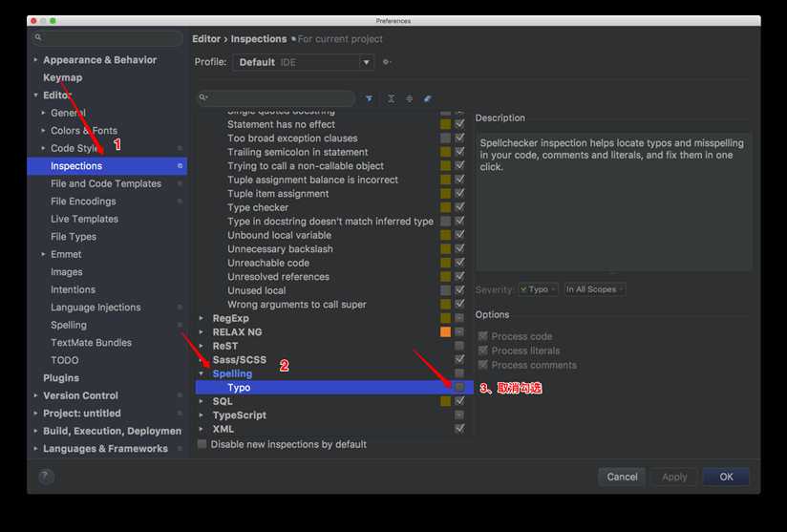Click the search icon in settings search
This screenshot has width=787, height=532.
38,37
